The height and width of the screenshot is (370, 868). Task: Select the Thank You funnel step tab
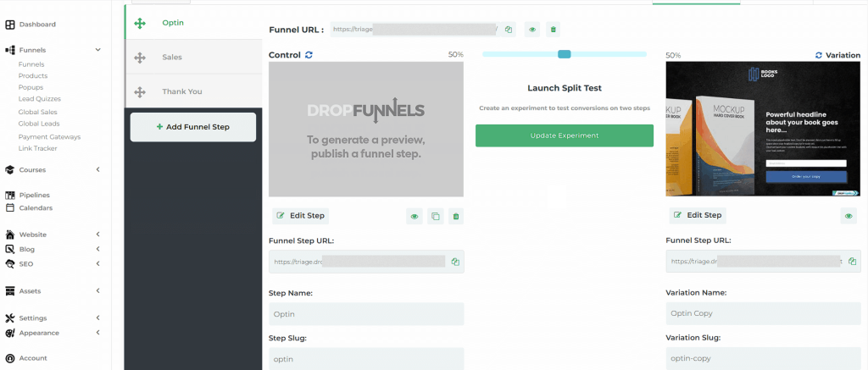pyautogui.click(x=194, y=91)
